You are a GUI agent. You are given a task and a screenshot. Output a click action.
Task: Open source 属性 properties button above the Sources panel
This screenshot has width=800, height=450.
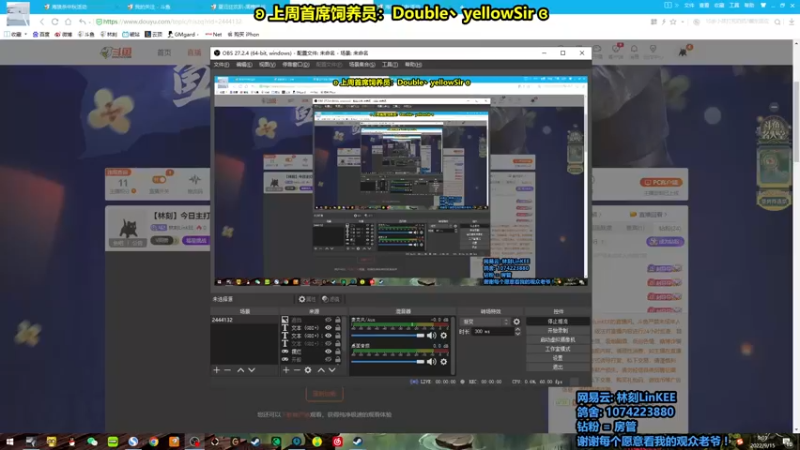coord(307,299)
